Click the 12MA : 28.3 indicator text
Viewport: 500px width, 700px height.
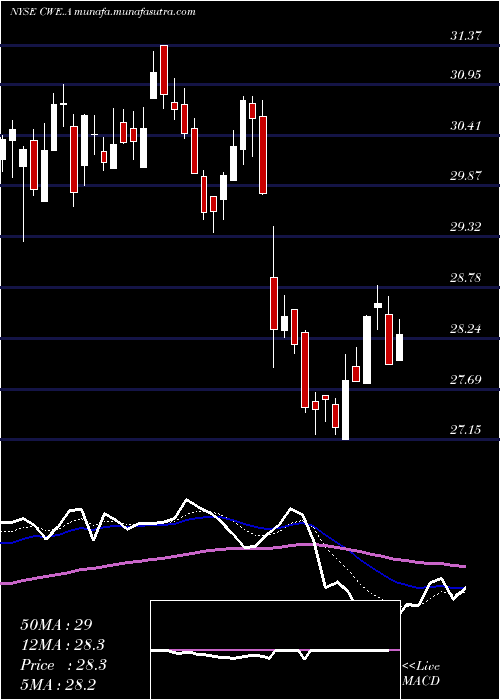click(63, 645)
